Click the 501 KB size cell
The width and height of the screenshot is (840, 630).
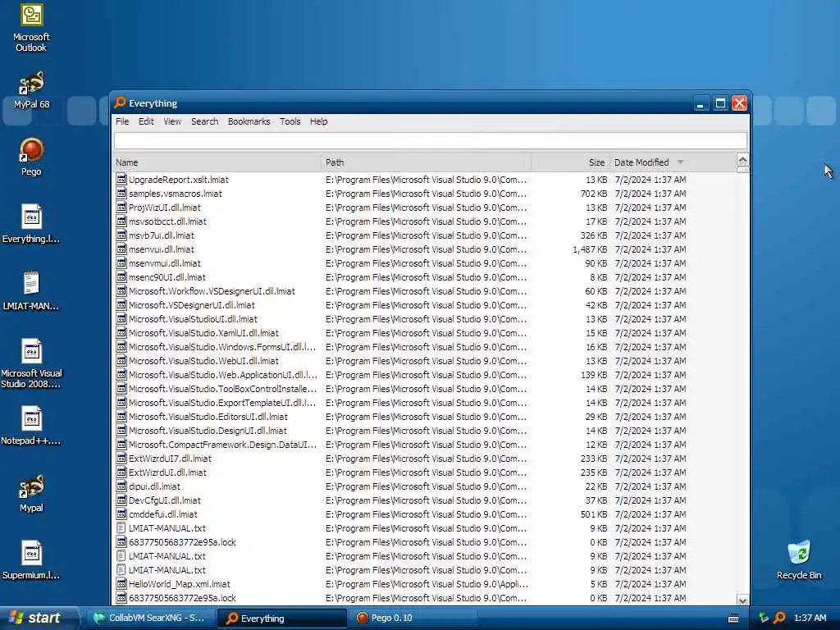[x=594, y=514]
